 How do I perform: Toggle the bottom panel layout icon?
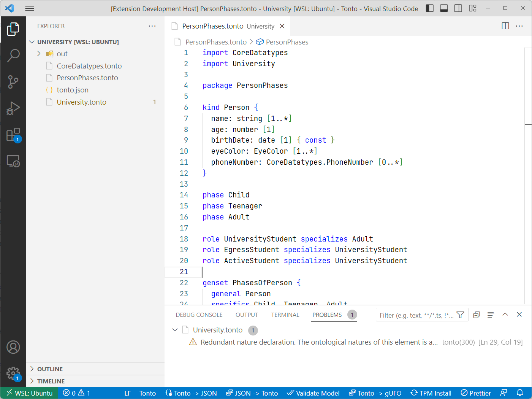click(x=444, y=8)
